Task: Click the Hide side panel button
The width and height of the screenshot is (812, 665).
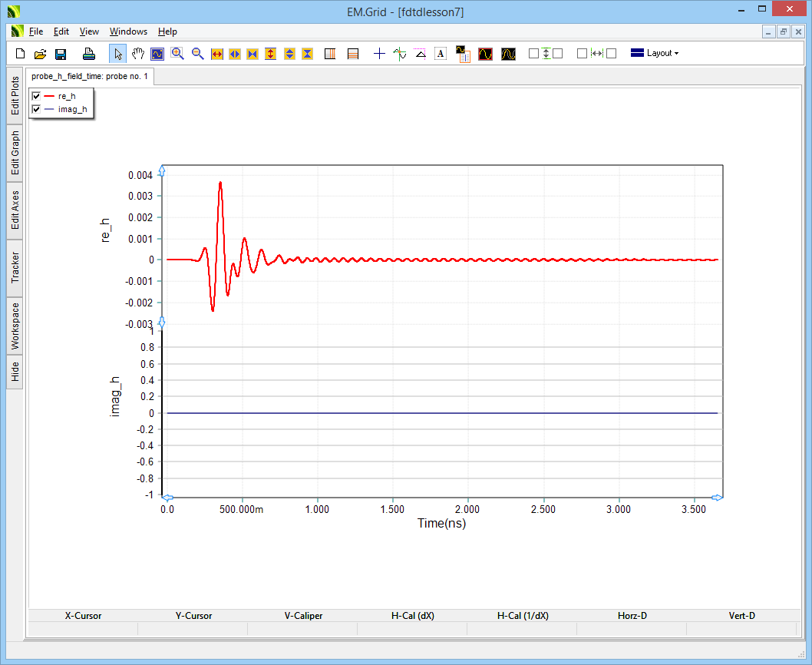Action: point(15,372)
